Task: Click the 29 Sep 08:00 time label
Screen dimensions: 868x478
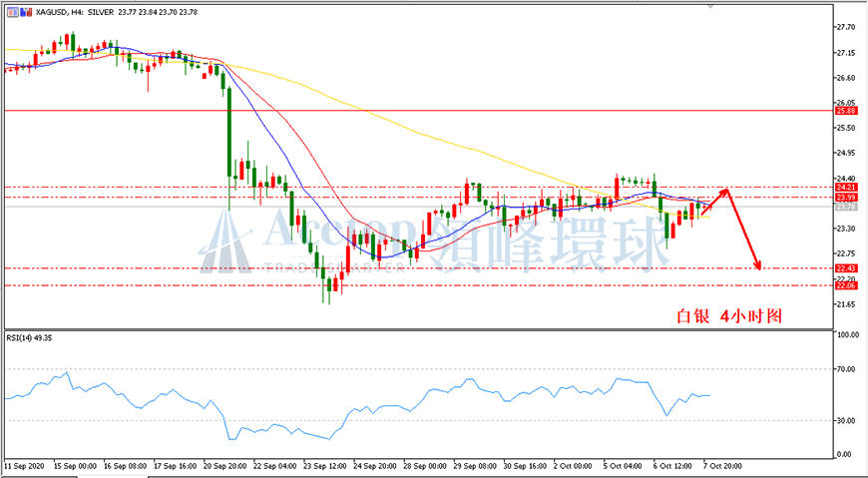Action: tap(476, 466)
